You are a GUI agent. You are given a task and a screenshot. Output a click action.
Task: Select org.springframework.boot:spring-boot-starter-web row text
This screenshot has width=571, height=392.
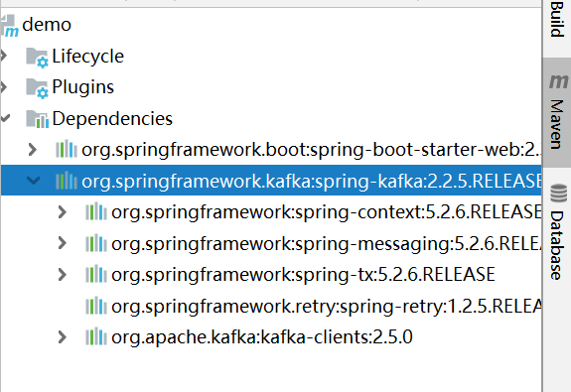coord(312,150)
